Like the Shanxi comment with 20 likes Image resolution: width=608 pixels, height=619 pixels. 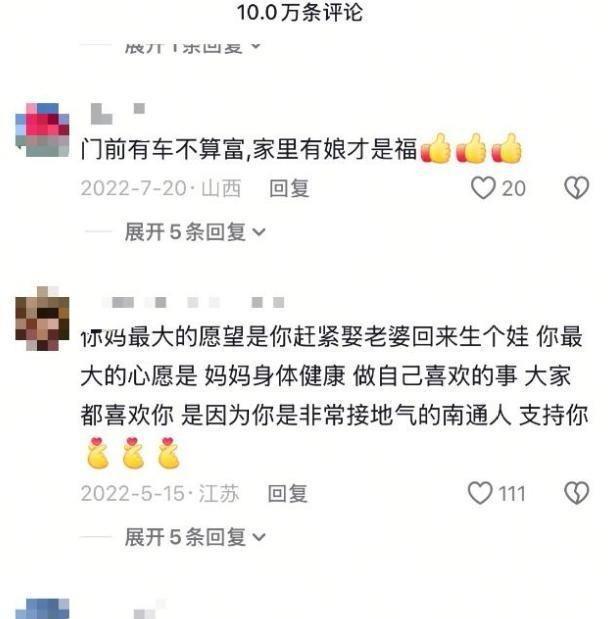click(x=483, y=188)
